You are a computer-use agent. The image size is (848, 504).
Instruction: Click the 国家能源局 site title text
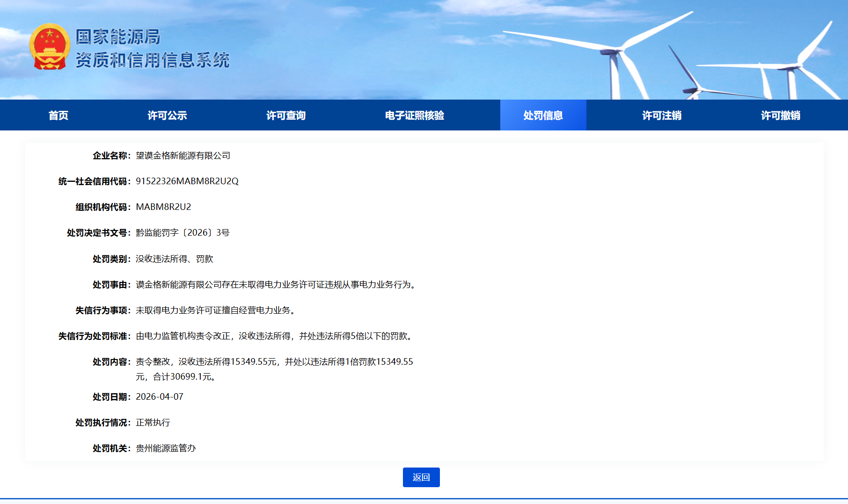click(118, 36)
